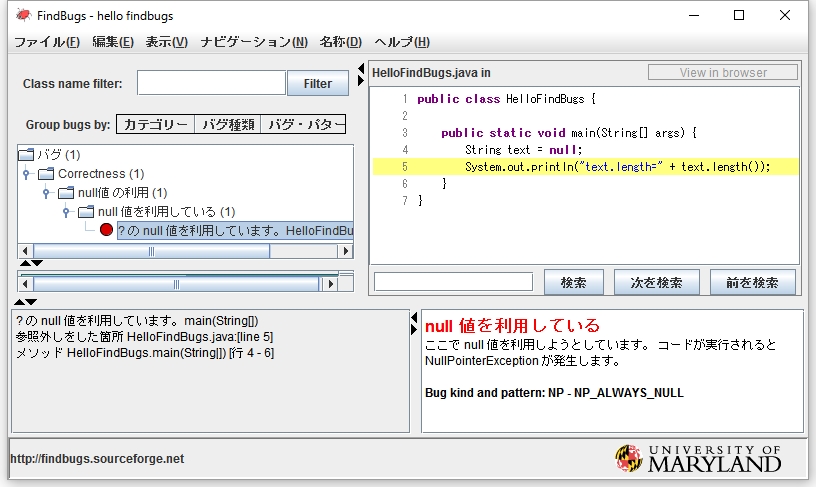Click the up arrow below the bug tree scrollbar
The image size is (816, 487).
click(25, 263)
